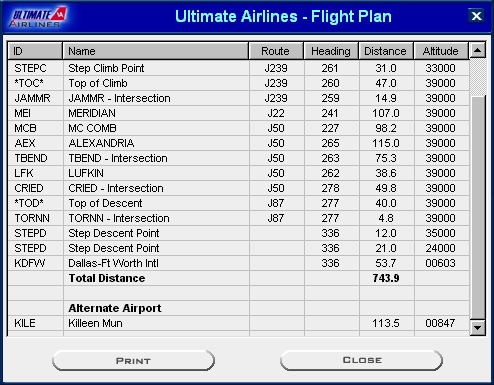Select the MERIDIAN waypoint row
494x385 pixels.
238,113
